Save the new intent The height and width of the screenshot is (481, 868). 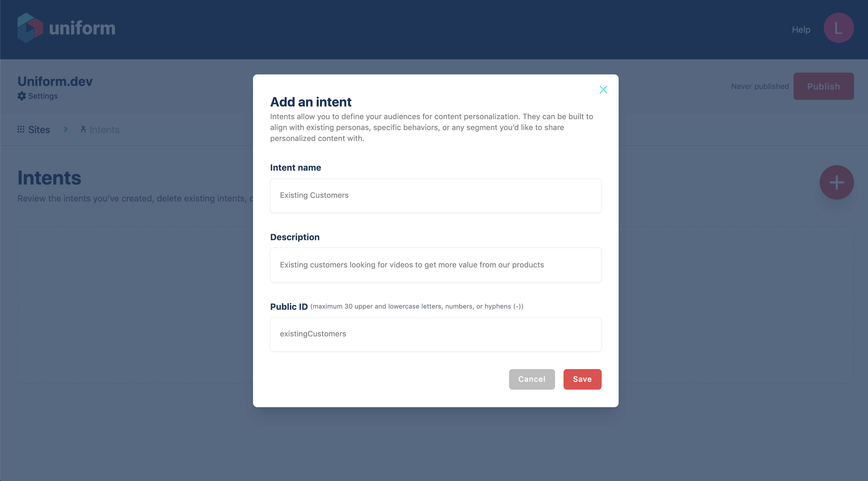tap(582, 379)
